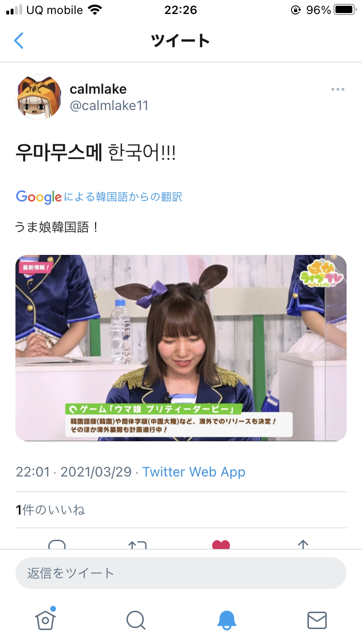The image size is (362, 644).
Task: Tap the calmlake display name
Action: (x=98, y=89)
